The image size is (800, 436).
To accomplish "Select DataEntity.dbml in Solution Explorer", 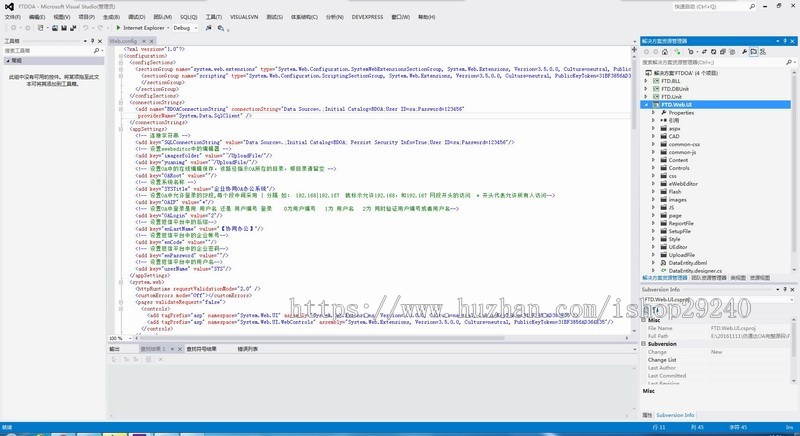I will tap(687, 263).
